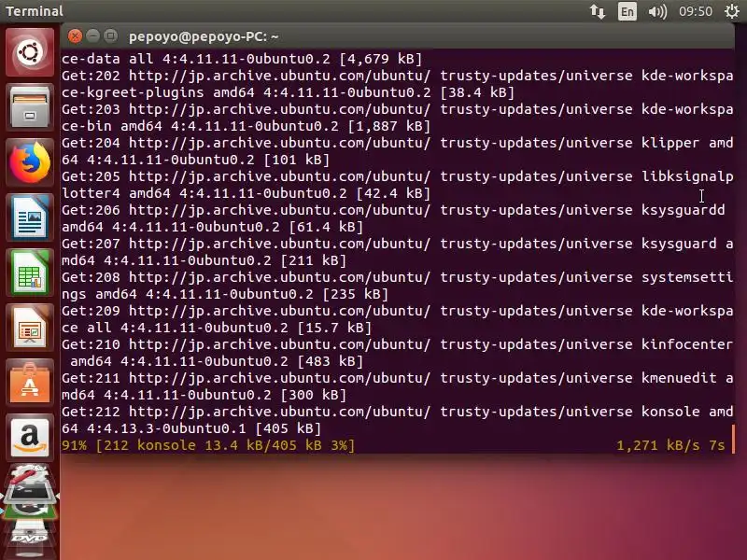The height and width of the screenshot is (560, 747).
Task: Open LibreOffice Calc spreadsheet icon
Action: coord(30,273)
